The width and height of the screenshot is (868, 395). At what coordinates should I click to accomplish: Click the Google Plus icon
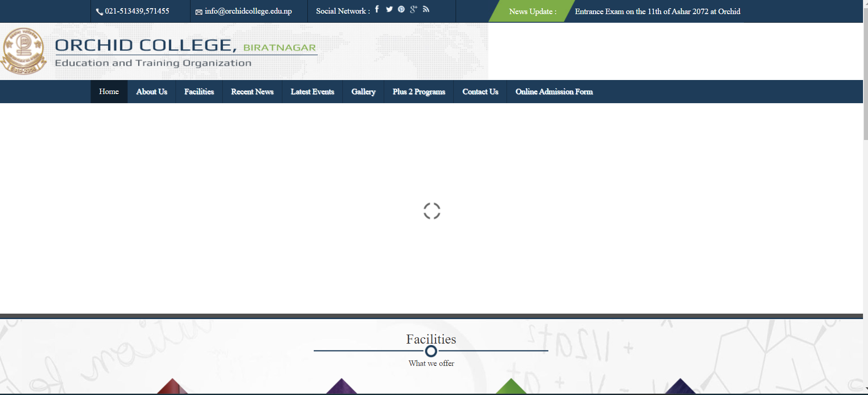click(x=413, y=9)
